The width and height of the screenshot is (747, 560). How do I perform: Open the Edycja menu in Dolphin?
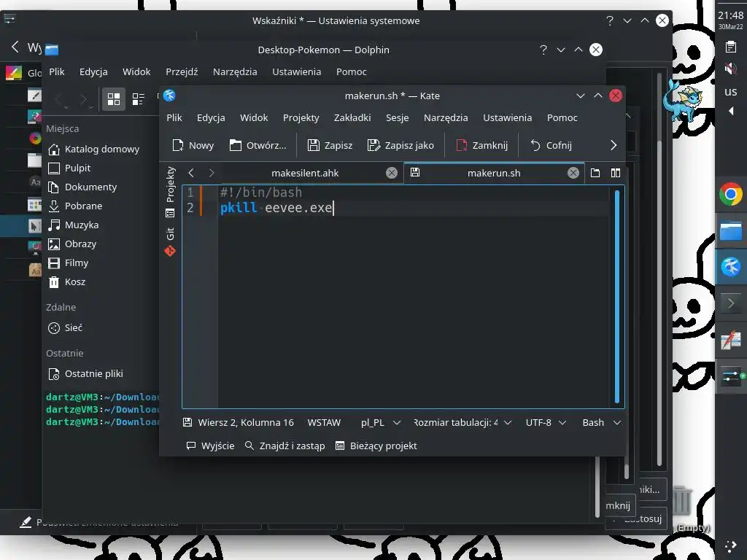tap(93, 72)
